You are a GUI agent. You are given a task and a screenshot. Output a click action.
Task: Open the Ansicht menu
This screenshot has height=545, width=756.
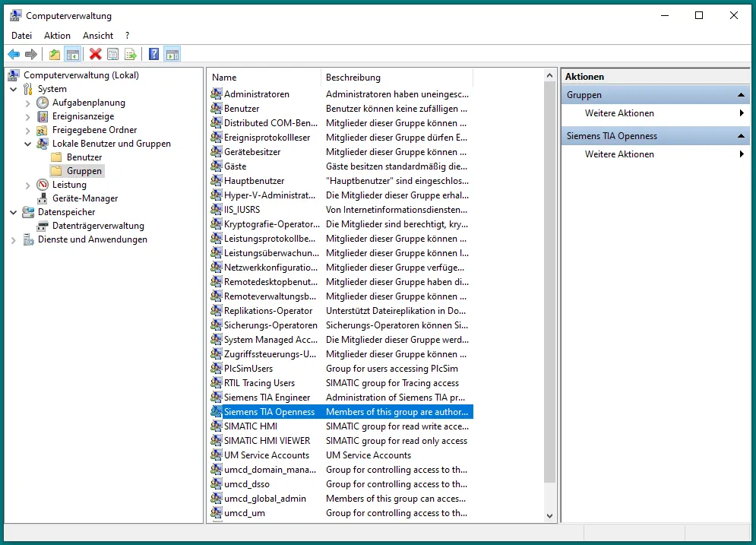98,36
